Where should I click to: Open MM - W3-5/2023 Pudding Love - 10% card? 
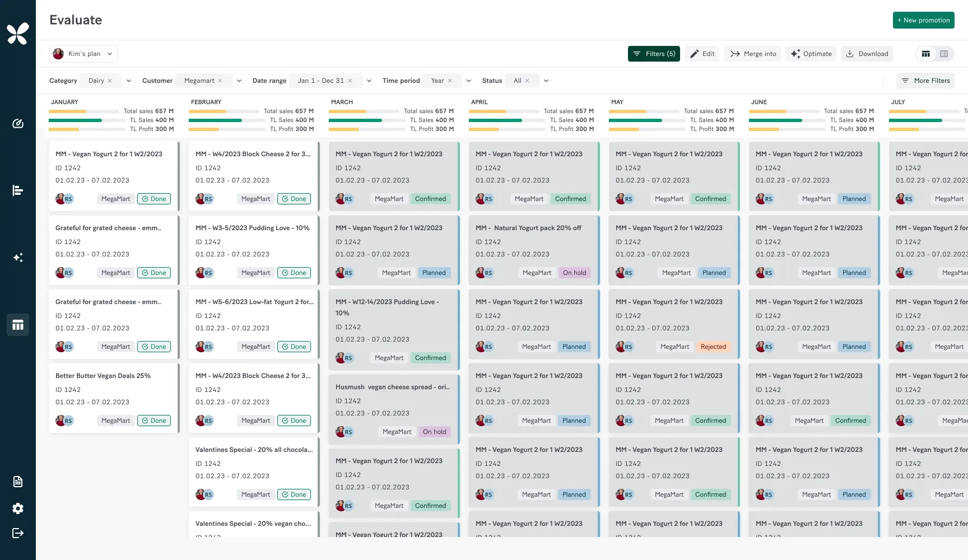click(254, 250)
